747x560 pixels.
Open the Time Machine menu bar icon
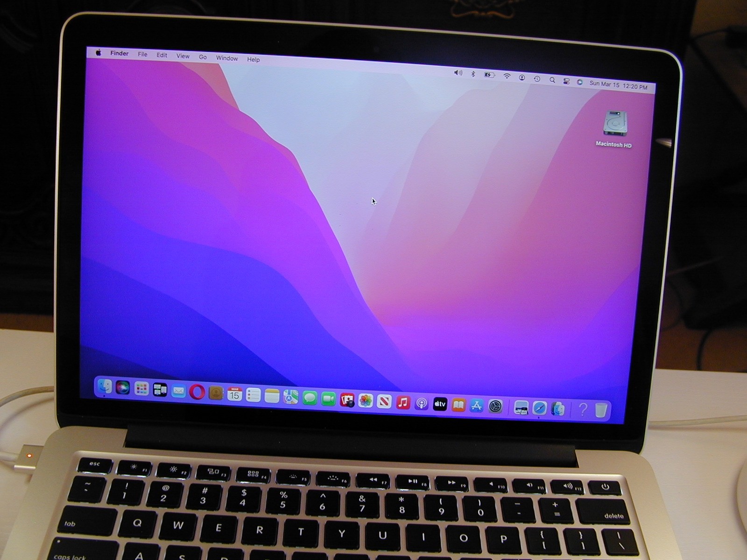(537, 79)
